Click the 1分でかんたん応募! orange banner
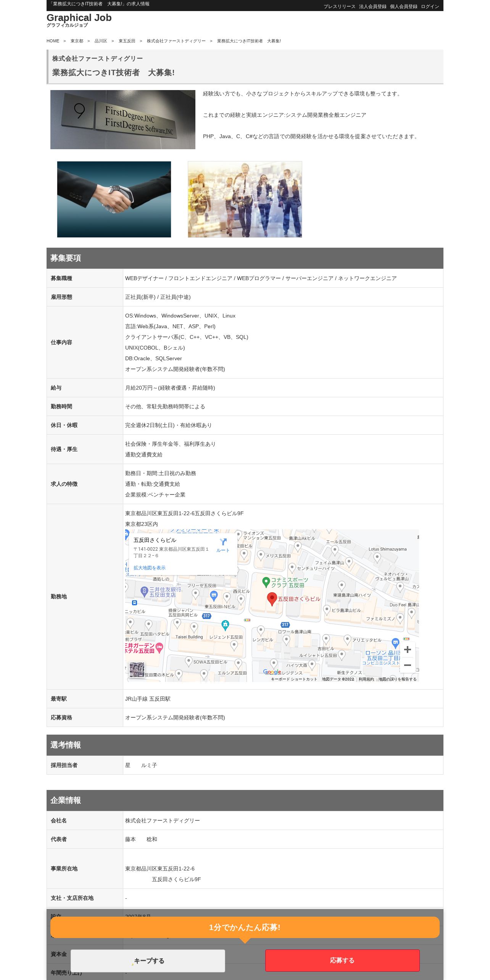Viewport: 490px width, 980px height. pos(245,927)
